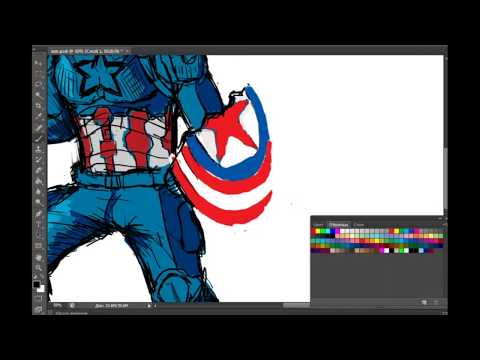Toggle Quick Mask mode in toolbar
Image resolution: width=480 pixels, height=360 pixels.
pos(38,299)
